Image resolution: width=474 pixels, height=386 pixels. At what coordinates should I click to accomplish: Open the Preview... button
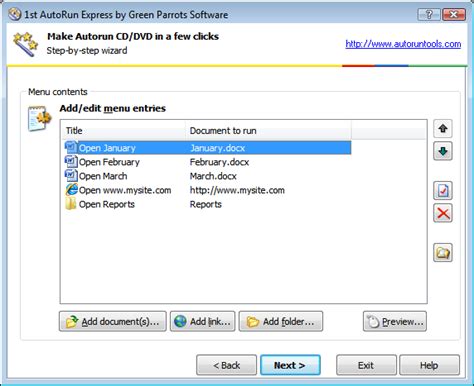395,321
